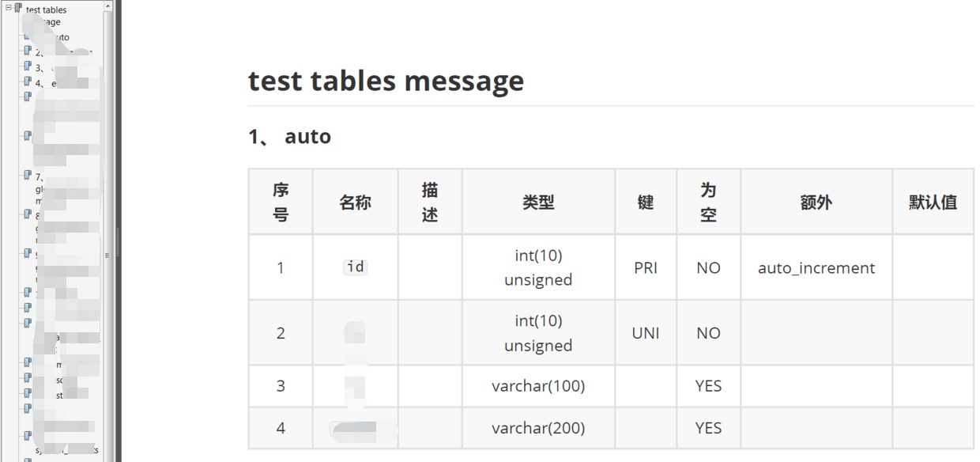Image resolution: width=980 pixels, height=462 pixels.
Task: Click the 类型 column header
Action: click(538, 202)
